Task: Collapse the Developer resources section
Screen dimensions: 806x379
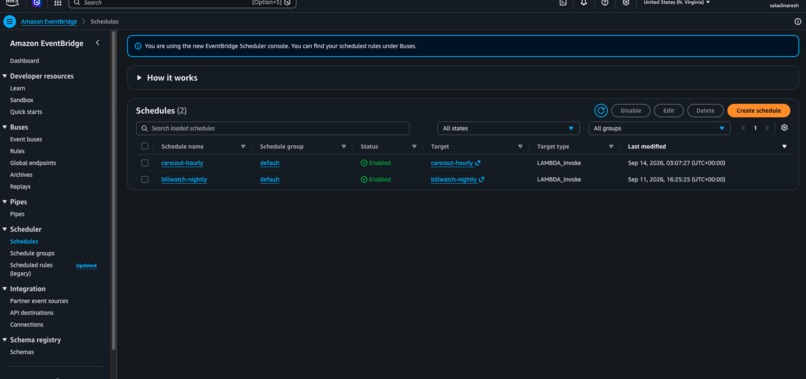Action: 5,76
